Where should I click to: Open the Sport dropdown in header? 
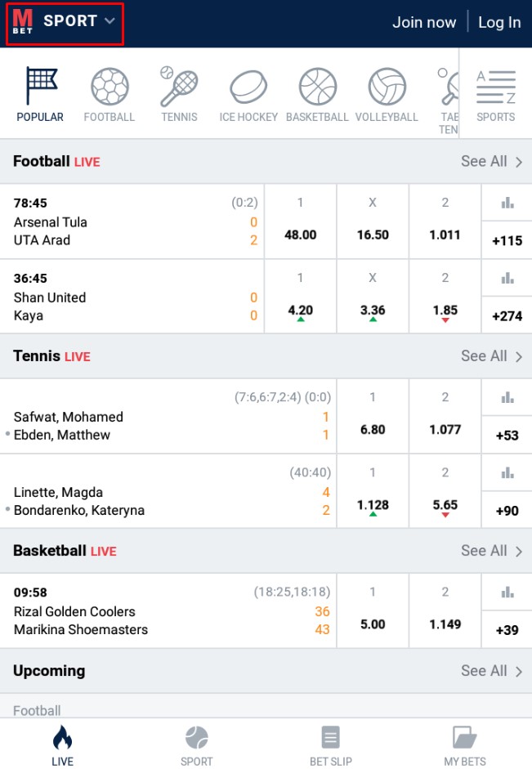[79, 21]
